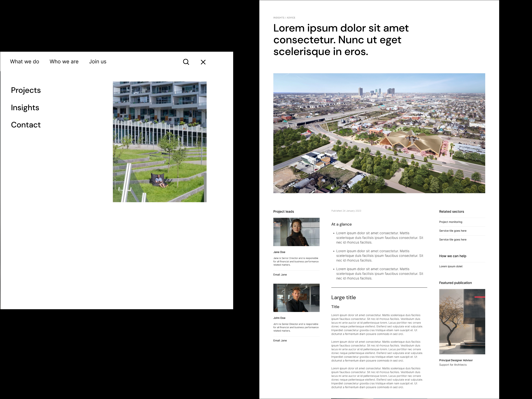Navigate to the Insights page
Viewport: 532px width, 399px height.
[25, 108]
